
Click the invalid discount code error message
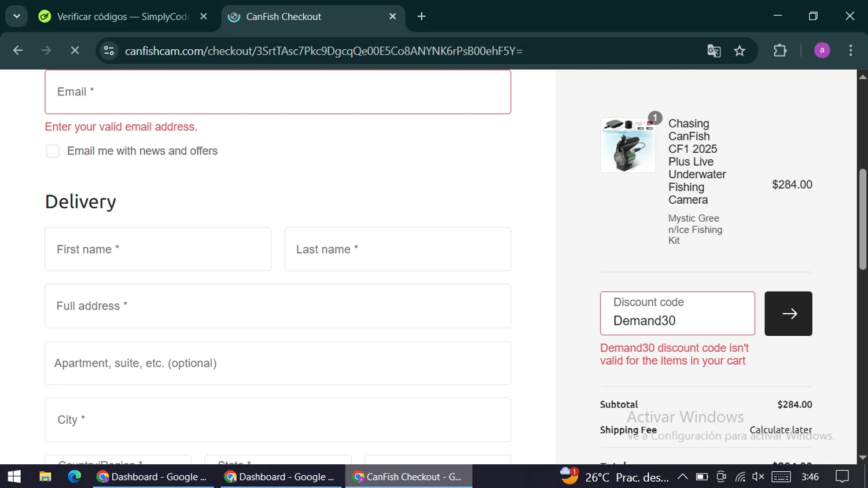coord(674,354)
